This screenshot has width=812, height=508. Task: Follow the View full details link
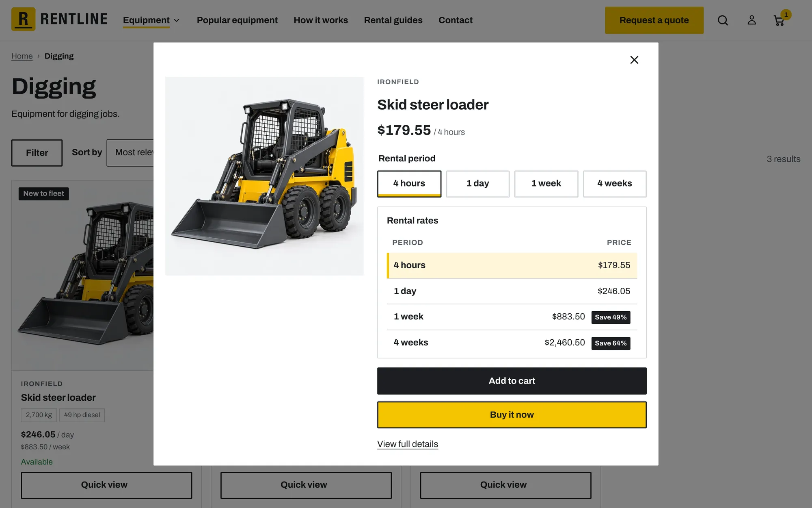[408, 444]
